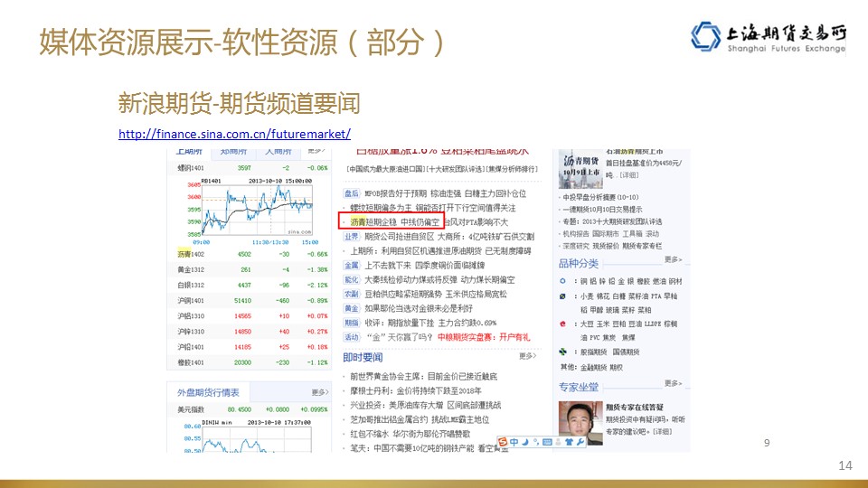This screenshot has height=488, width=868.
Task: Toggle the moon half-width icon on IME bar
Action: [525, 442]
